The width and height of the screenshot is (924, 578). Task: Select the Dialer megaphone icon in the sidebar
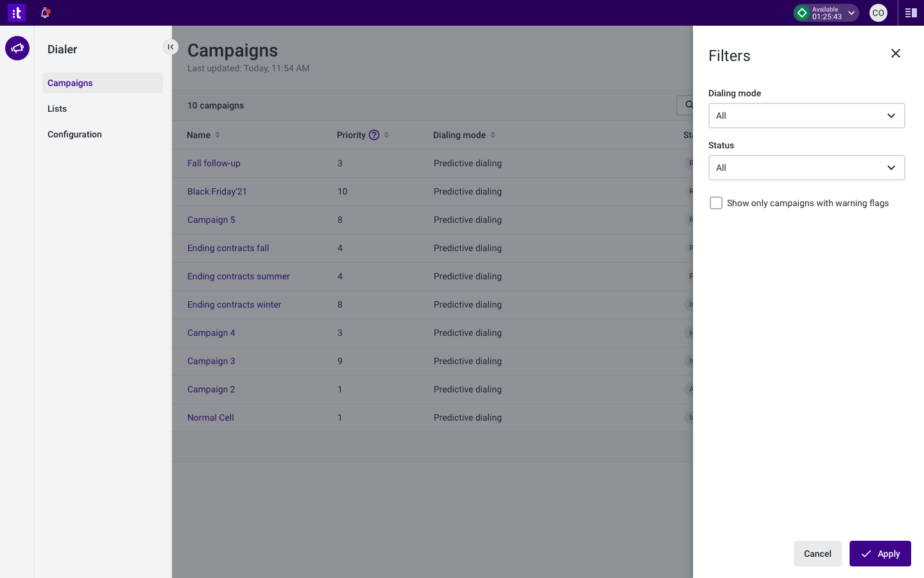coord(17,48)
